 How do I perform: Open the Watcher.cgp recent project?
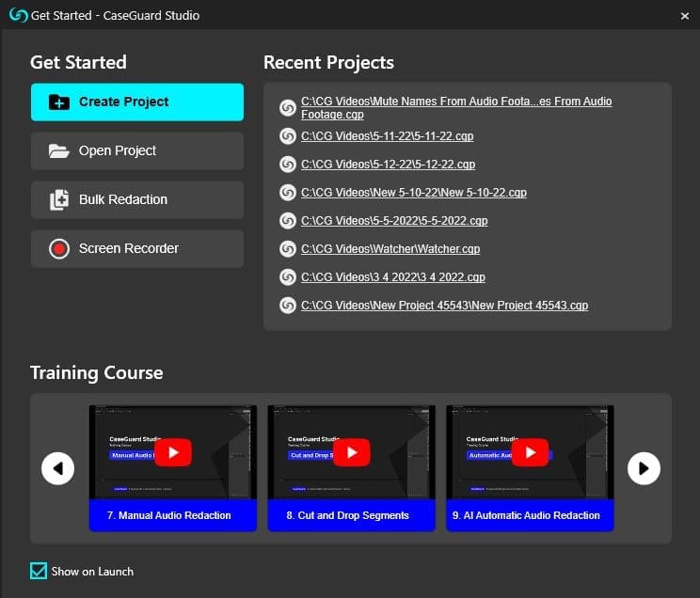[x=390, y=248]
